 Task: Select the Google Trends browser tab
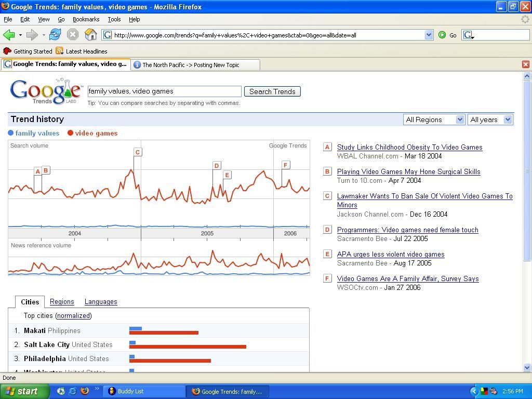pyautogui.click(x=65, y=64)
